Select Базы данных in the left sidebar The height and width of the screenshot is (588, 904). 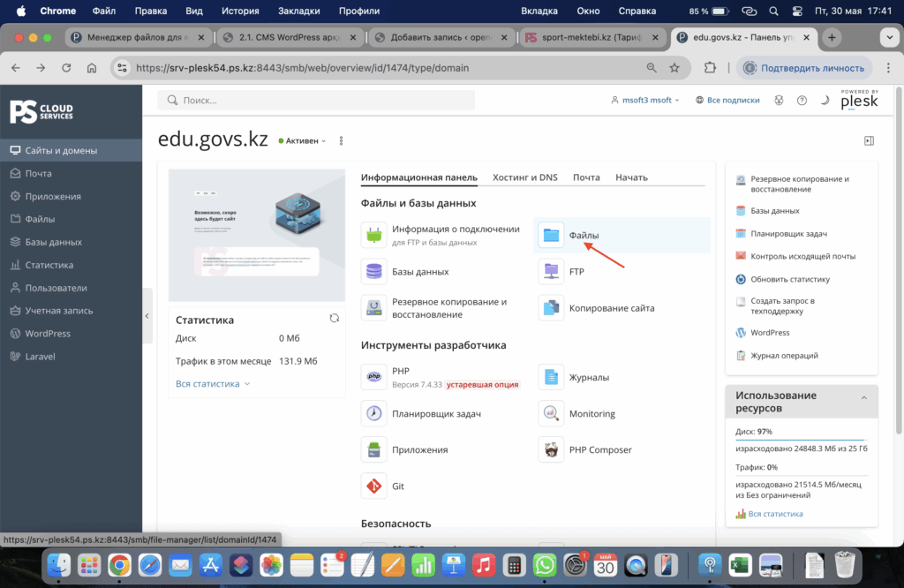(53, 242)
